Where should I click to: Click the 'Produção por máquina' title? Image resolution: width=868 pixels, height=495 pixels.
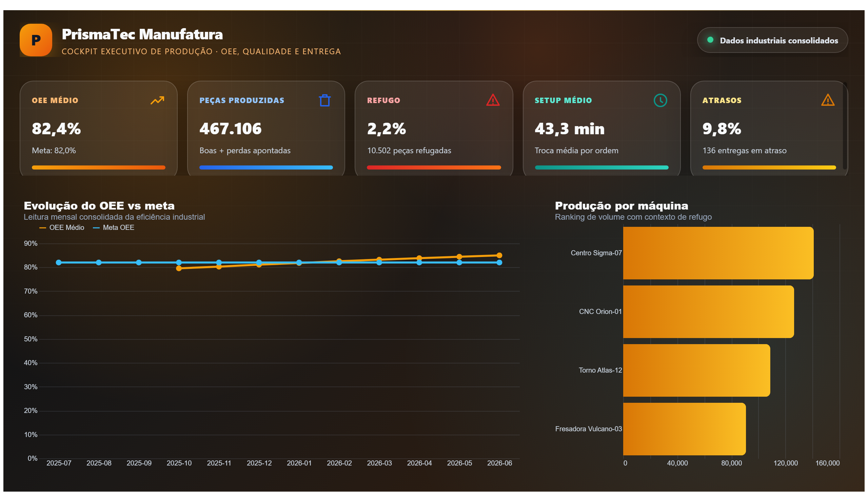pyautogui.click(x=622, y=206)
